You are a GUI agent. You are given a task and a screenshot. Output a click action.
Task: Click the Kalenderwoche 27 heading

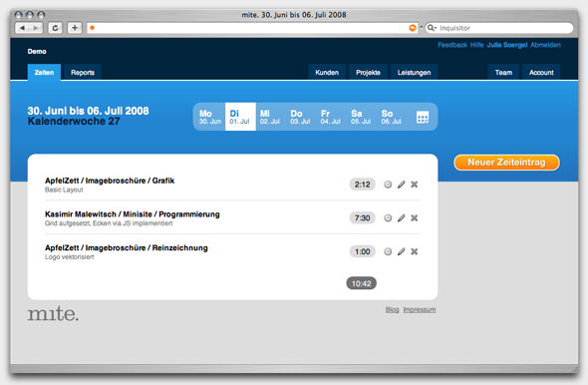(74, 122)
